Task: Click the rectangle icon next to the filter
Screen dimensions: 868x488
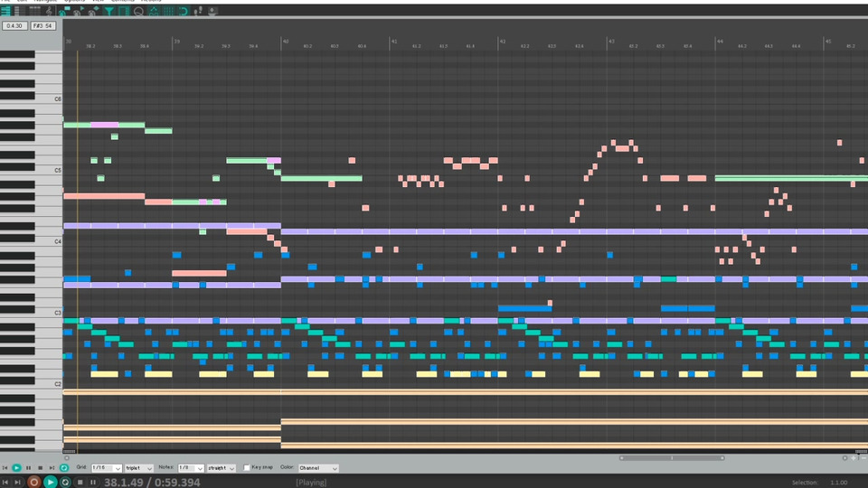Action: coord(124,11)
